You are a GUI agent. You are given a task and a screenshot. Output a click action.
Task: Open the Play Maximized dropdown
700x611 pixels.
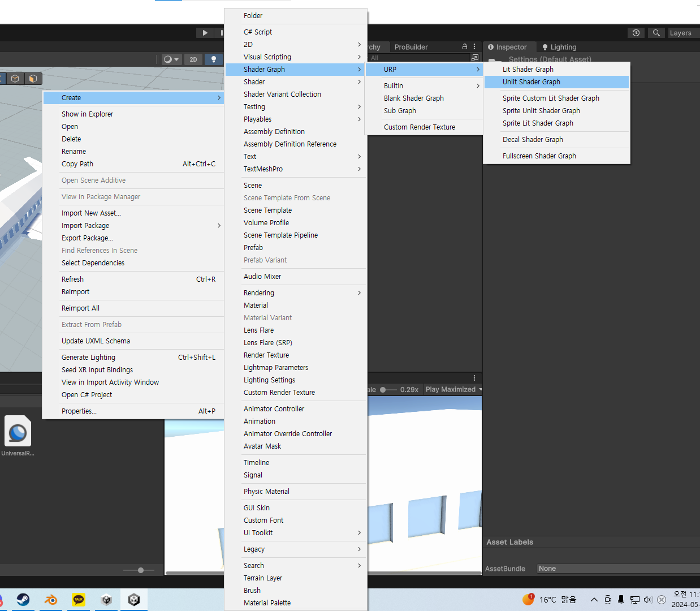tap(453, 390)
